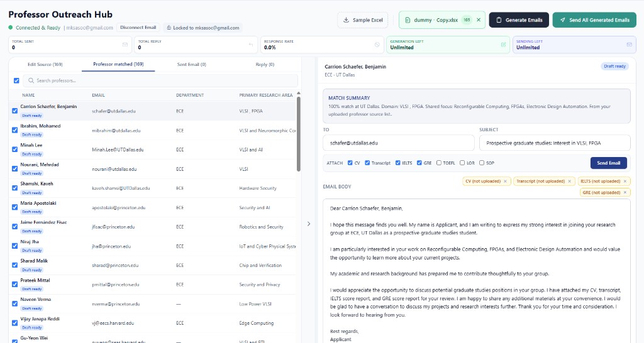Viewport: 644px width, 343px height.
Task: Select the Maria Apostolaki row
Action: (152, 207)
